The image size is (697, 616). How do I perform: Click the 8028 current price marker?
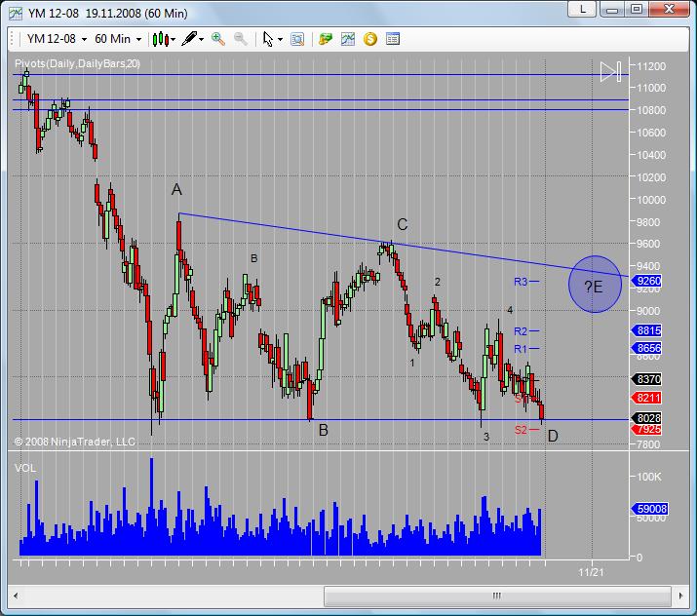(x=646, y=418)
